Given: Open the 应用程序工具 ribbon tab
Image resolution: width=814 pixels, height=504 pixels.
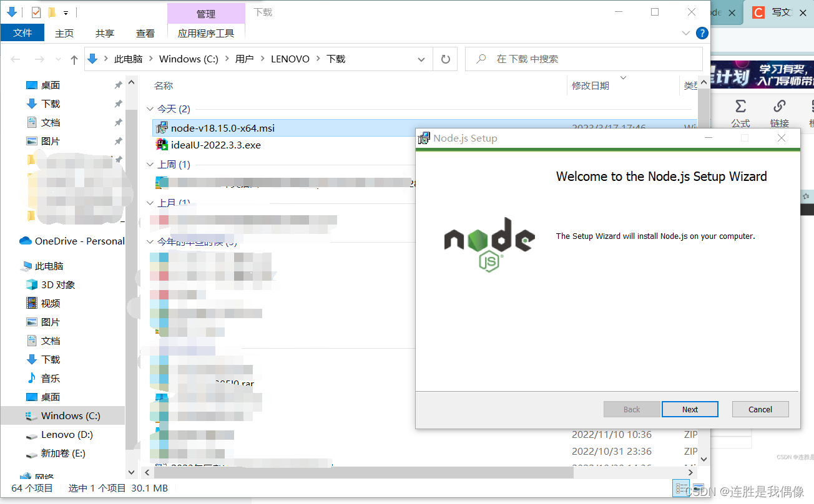Looking at the screenshot, I should click(206, 33).
